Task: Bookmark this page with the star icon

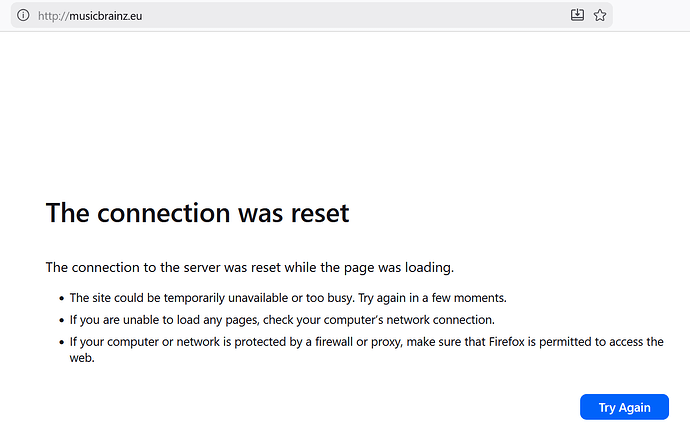Action: click(600, 15)
